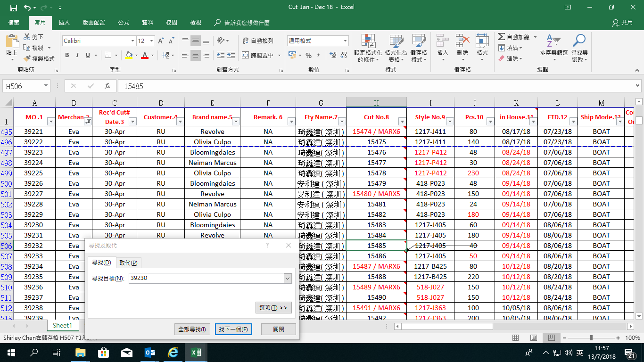Click 全部尋找 Find All button
This screenshot has width=644, height=362.
pyautogui.click(x=192, y=329)
